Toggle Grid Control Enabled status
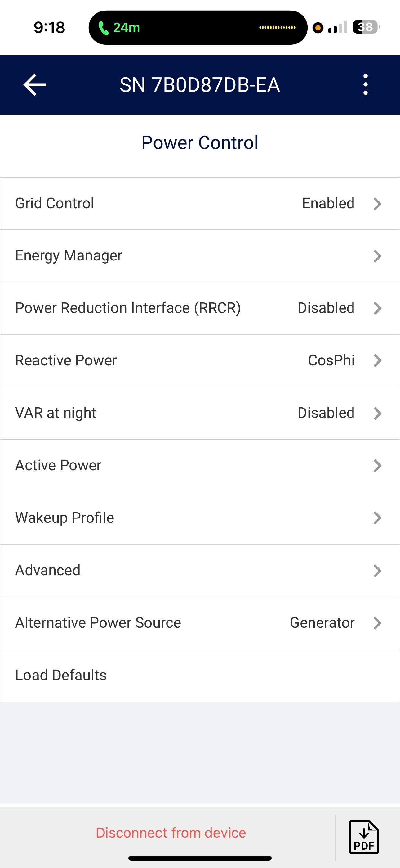This screenshot has height=868, width=400. [328, 204]
